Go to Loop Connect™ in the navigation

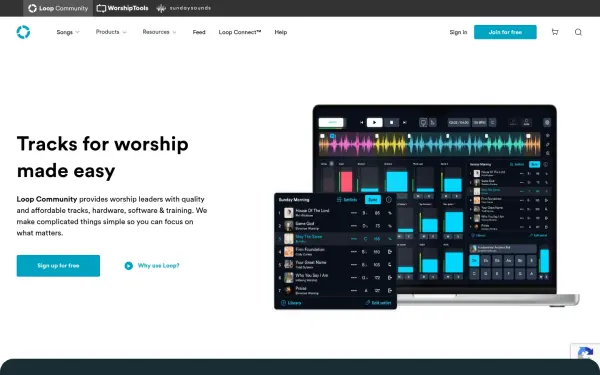tap(240, 32)
